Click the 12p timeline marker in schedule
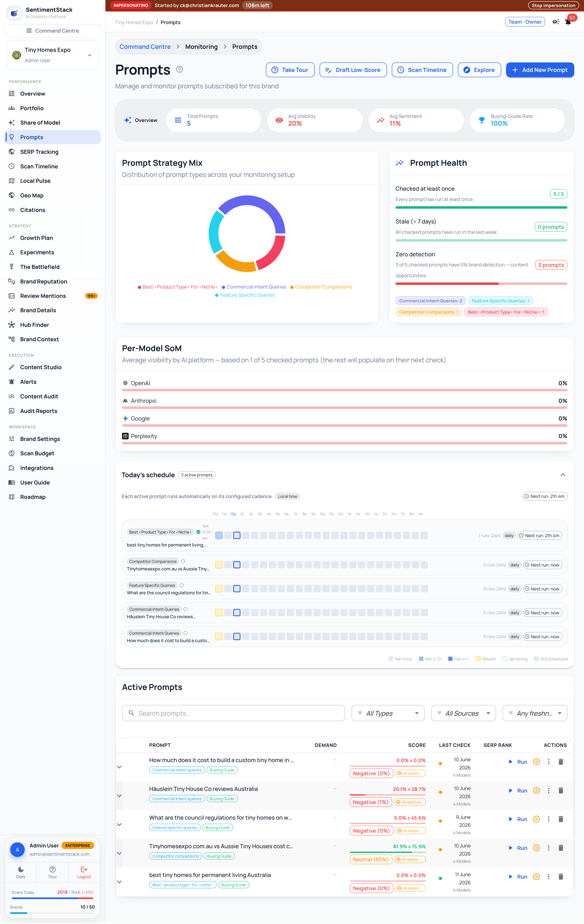Image resolution: width=584 pixels, height=924 pixels. [233, 514]
